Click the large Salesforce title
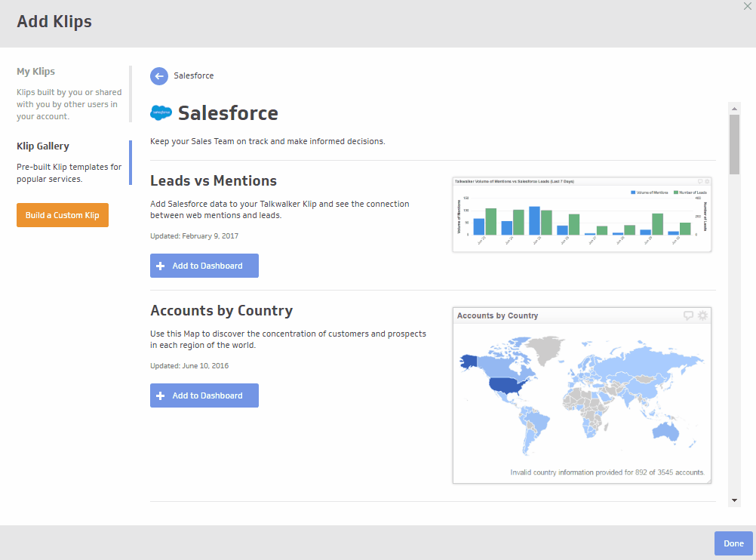The width and height of the screenshot is (756, 560). pyautogui.click(x=228, y=113)
